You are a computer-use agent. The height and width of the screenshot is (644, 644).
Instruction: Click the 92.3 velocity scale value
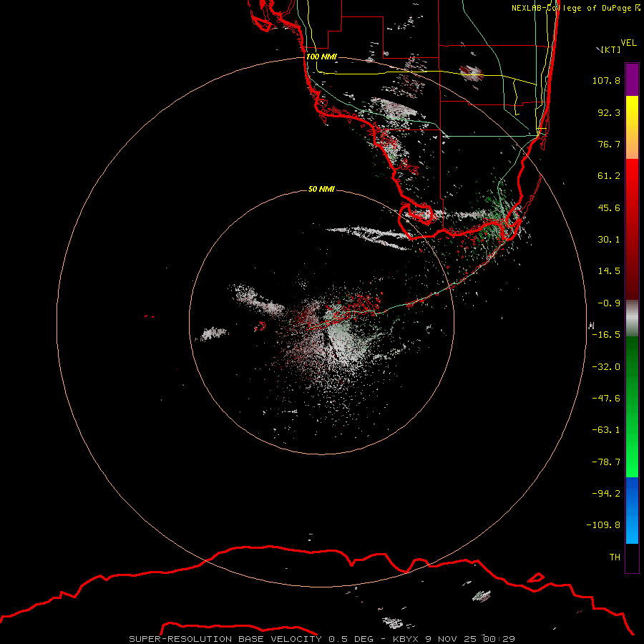609,112
